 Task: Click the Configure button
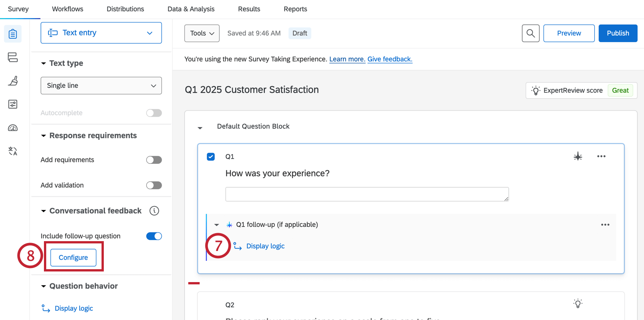click(73, 257)
